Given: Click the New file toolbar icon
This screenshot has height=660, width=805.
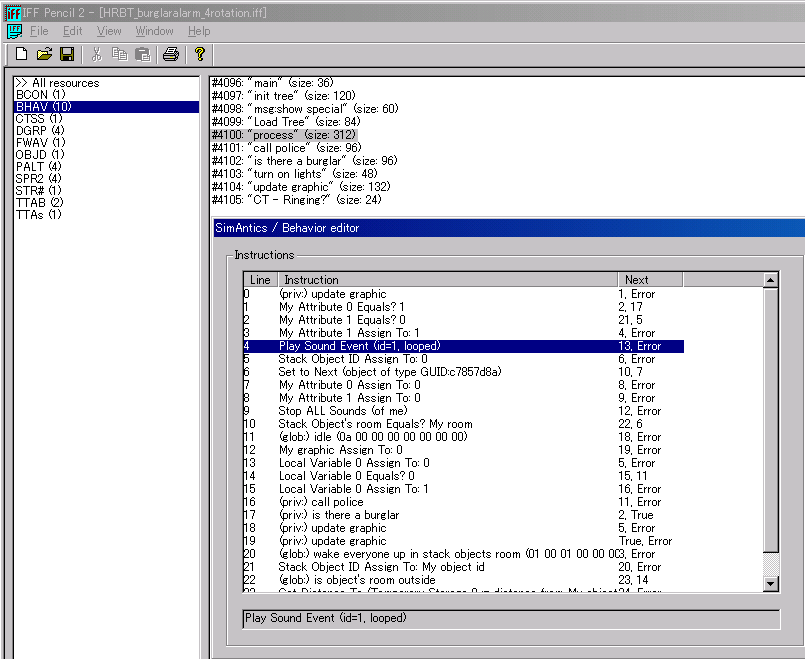Looking at the screenshot, I should 21,54.
